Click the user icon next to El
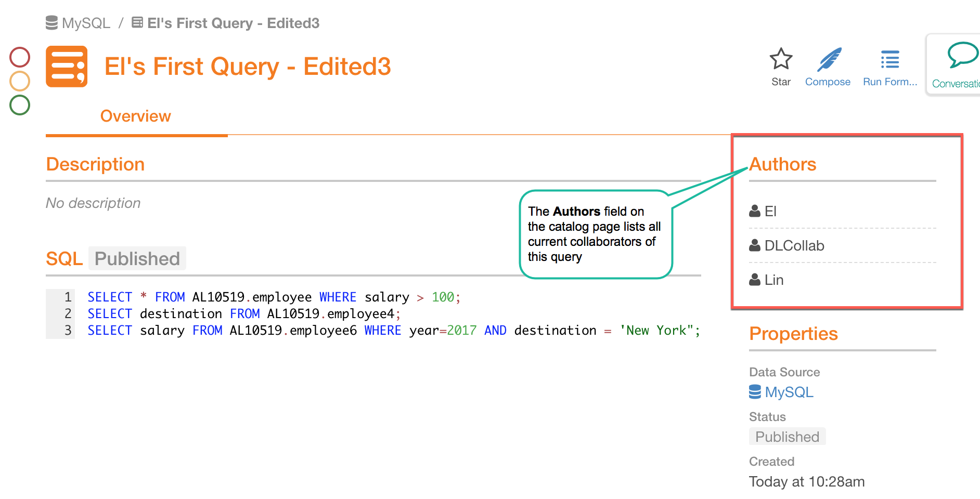Viewport: 980px width, 499px height. coord(755,211)
